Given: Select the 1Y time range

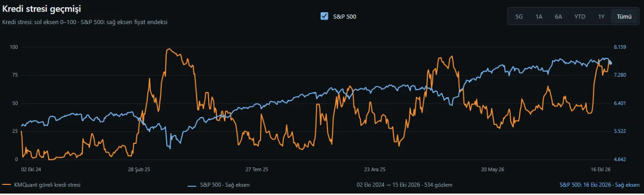Looking at the screenshot, I should (x=601, y=16).
